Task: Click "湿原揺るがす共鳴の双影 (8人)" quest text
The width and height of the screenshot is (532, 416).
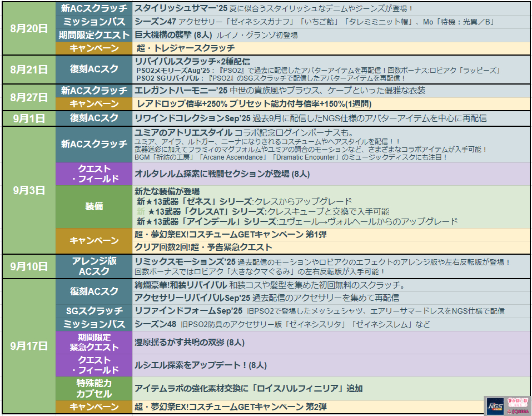Action: coord(190,343)
